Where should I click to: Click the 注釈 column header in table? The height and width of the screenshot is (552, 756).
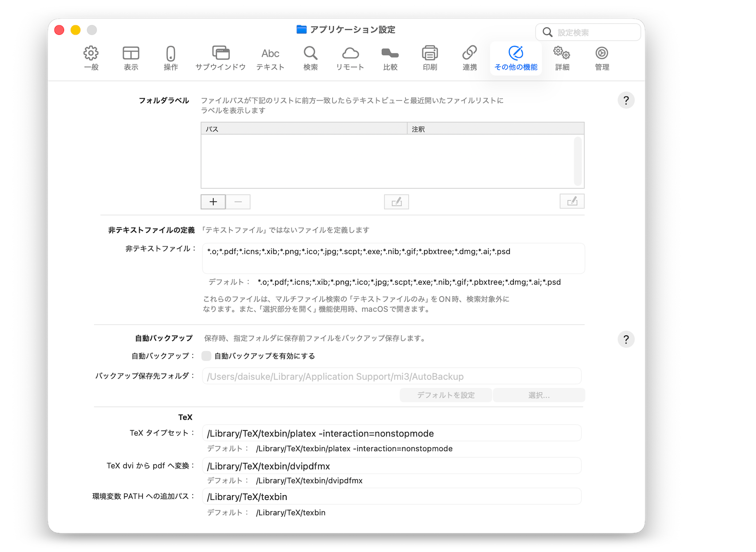[495, 129]
